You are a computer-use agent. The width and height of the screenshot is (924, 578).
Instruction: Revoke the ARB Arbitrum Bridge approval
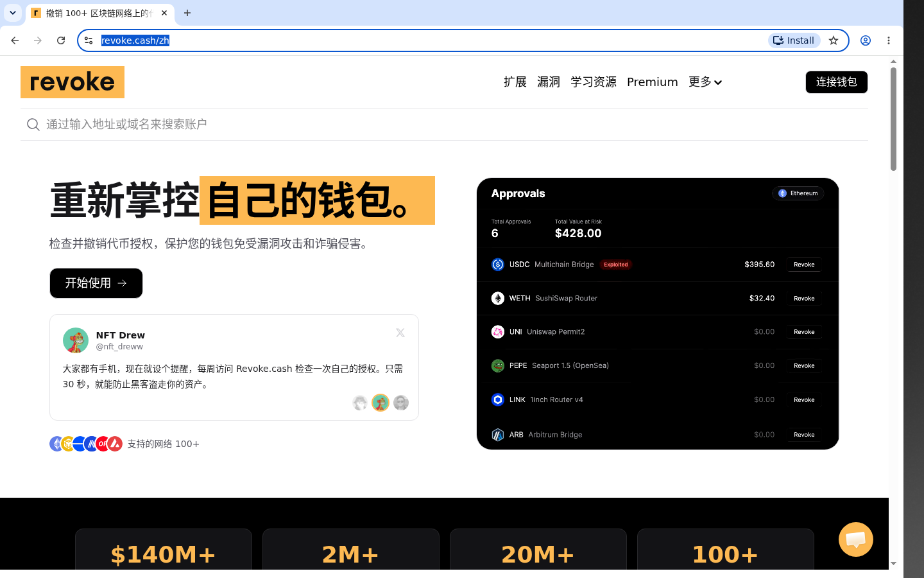point(804,435)
